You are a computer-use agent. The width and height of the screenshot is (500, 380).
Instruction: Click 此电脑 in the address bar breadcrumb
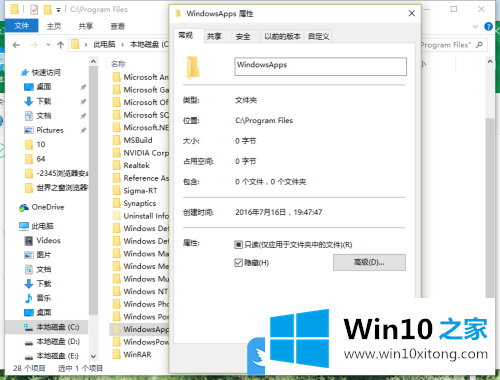pos(104,45)
